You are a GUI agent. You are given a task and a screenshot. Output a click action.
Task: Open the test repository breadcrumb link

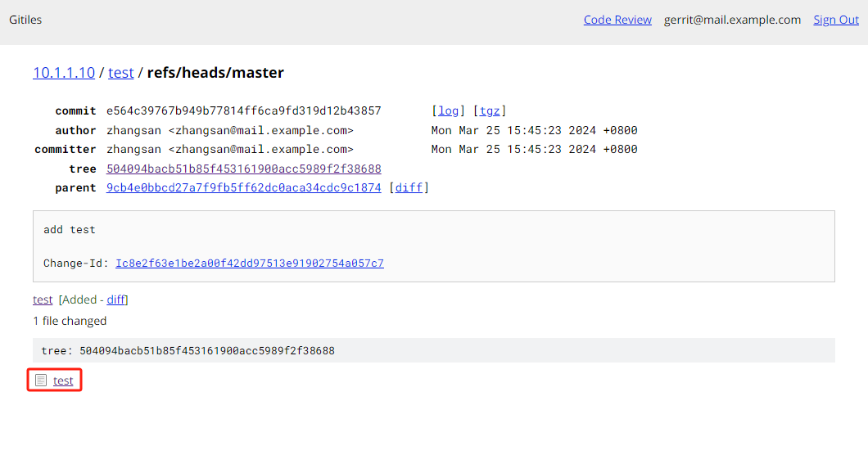pos(120,73)
